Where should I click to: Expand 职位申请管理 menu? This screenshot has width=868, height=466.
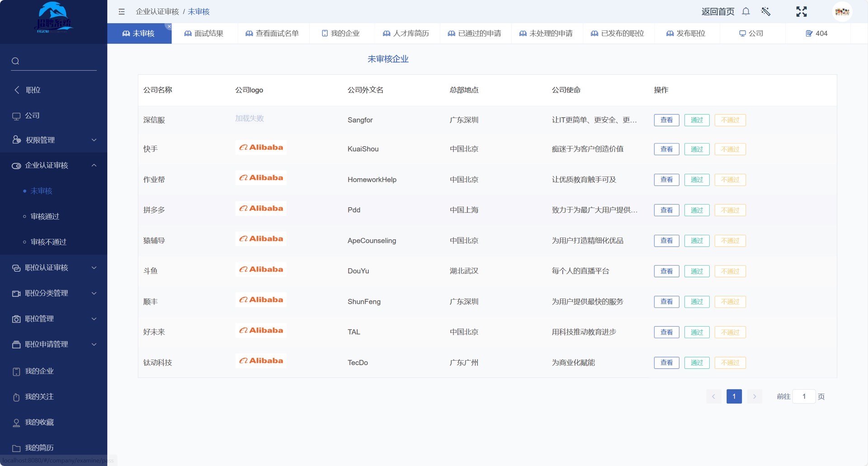53,344
